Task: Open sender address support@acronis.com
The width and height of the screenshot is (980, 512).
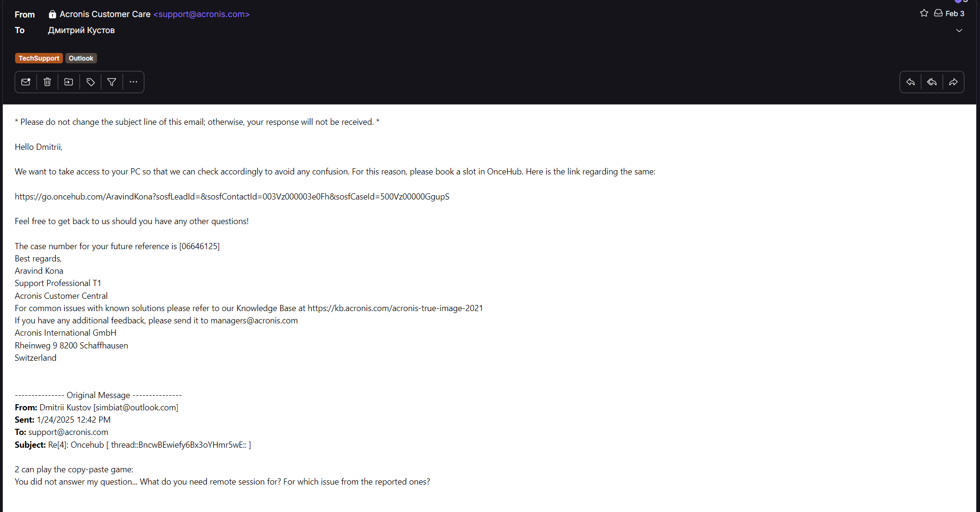Action: pyautogui.click(x=201, y=14)
